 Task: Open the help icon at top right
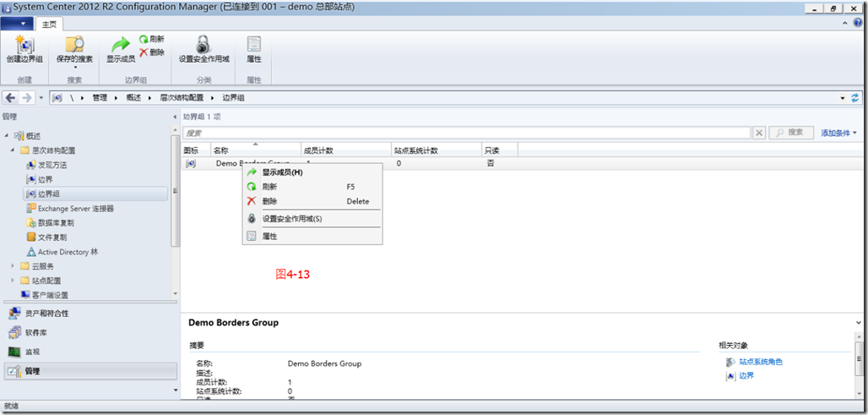tap(858, 23)
